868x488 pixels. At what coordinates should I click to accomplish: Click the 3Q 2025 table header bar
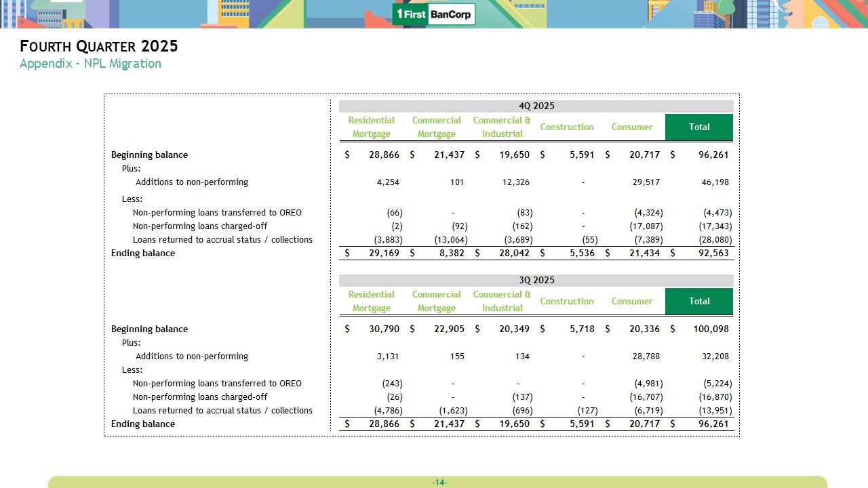[536, 281]
